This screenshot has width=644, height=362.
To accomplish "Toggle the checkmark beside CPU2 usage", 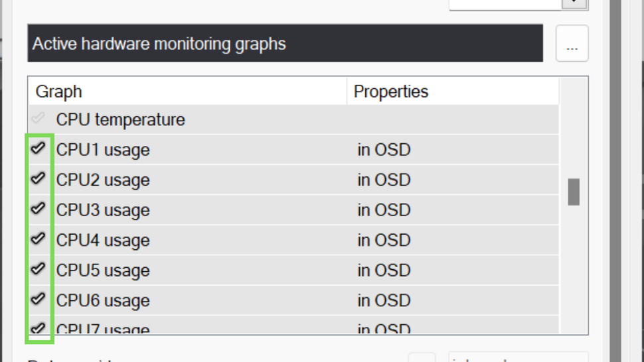I will [39, 178].
